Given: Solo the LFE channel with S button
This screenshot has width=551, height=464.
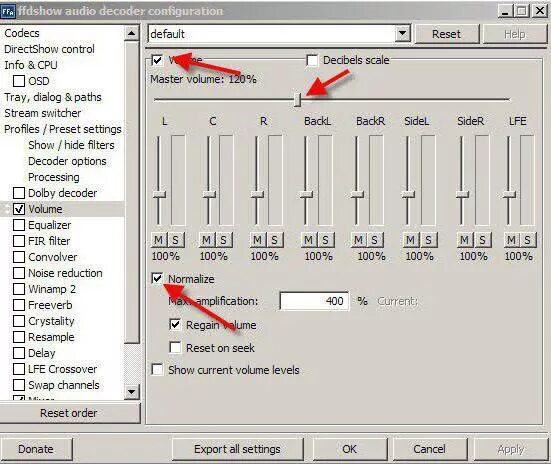Looking at the screenshot, I should point(527,240).
